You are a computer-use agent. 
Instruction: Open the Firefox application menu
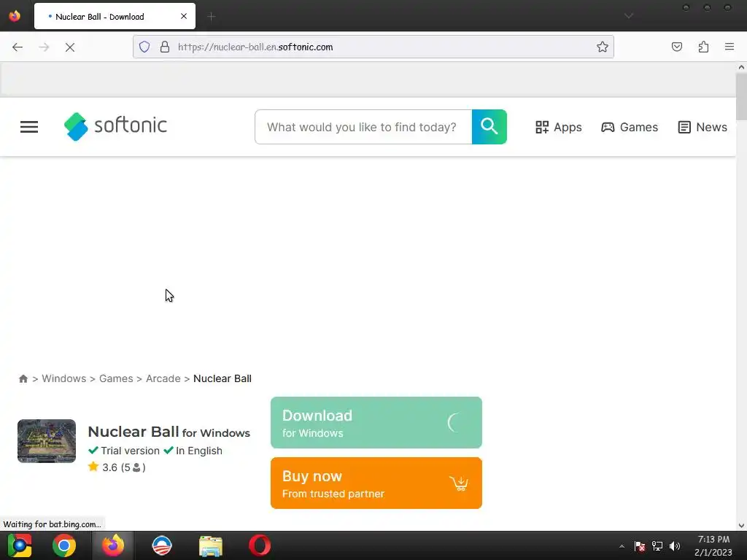(729, 47)
